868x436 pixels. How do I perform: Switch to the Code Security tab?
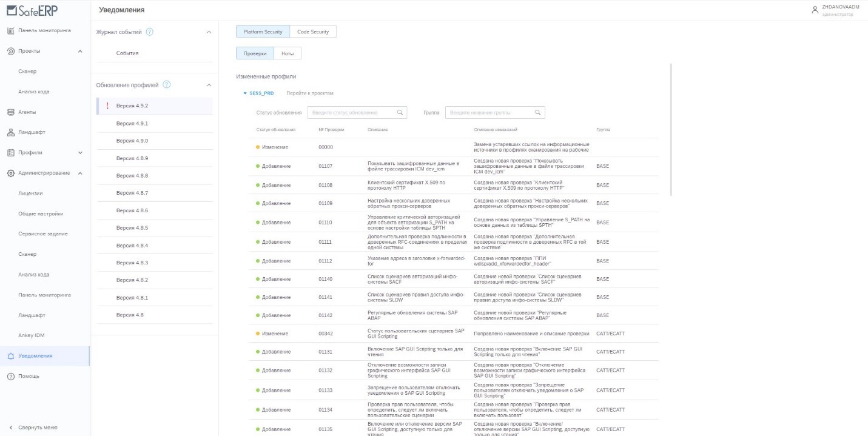(313, 32)
